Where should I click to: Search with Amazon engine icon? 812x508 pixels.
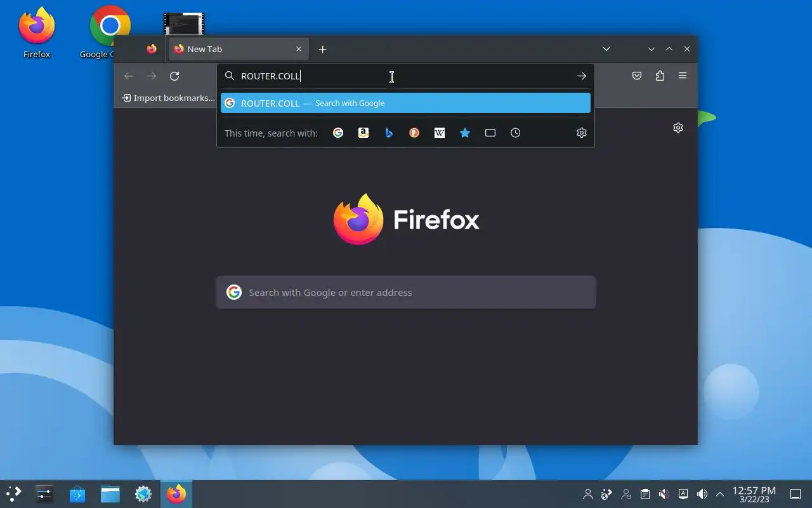(x=363, y=133)
